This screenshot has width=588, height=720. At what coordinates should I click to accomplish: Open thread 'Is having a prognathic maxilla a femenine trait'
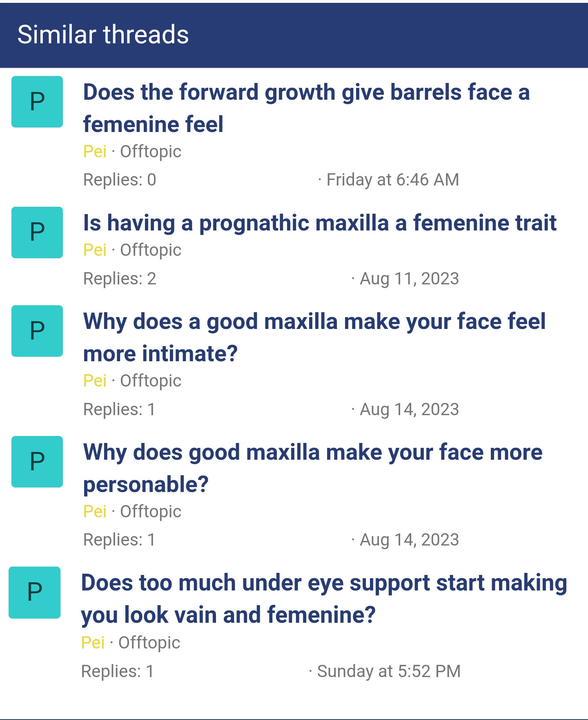[320, 223]
